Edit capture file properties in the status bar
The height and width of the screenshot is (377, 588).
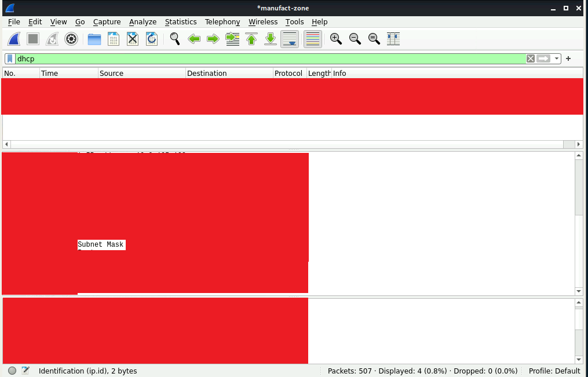(x=25, y=371)
